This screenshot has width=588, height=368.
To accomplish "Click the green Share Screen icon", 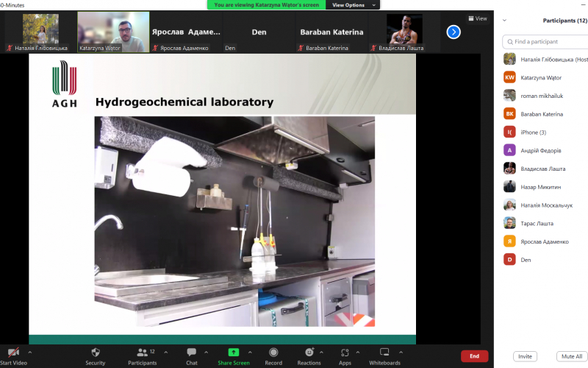I will (233, 353).
